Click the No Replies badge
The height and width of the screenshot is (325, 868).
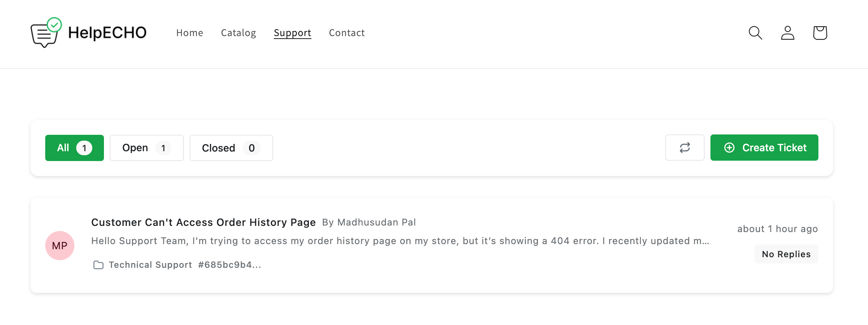(786, 254)
